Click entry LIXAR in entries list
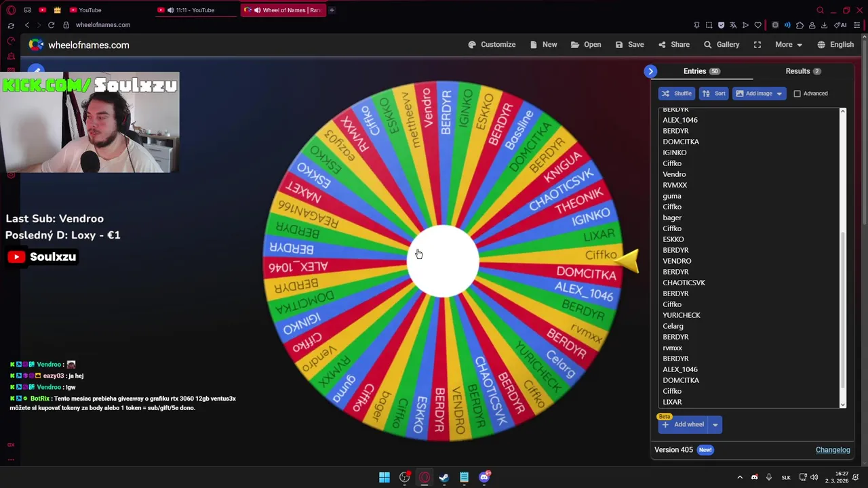Image resolution: width=868 pixels, height=488 pixels. pyautogui.click(x=672, y=402)
